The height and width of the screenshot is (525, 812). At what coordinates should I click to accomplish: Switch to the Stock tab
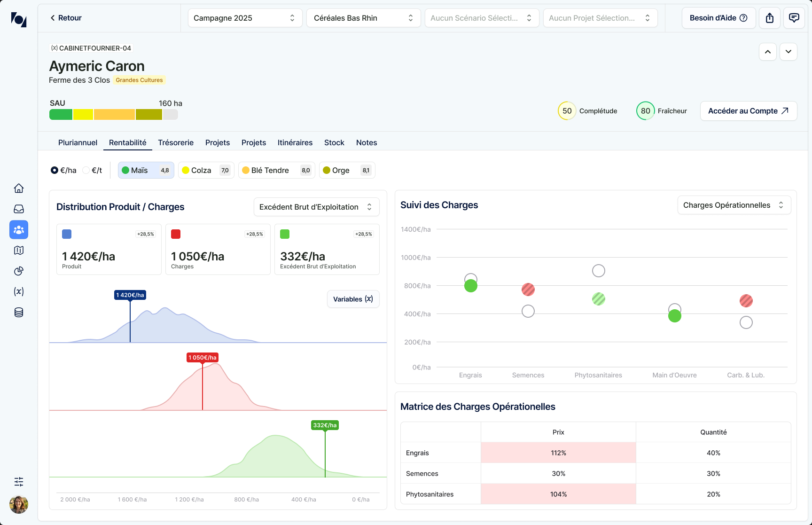click(x=334, y=142)
